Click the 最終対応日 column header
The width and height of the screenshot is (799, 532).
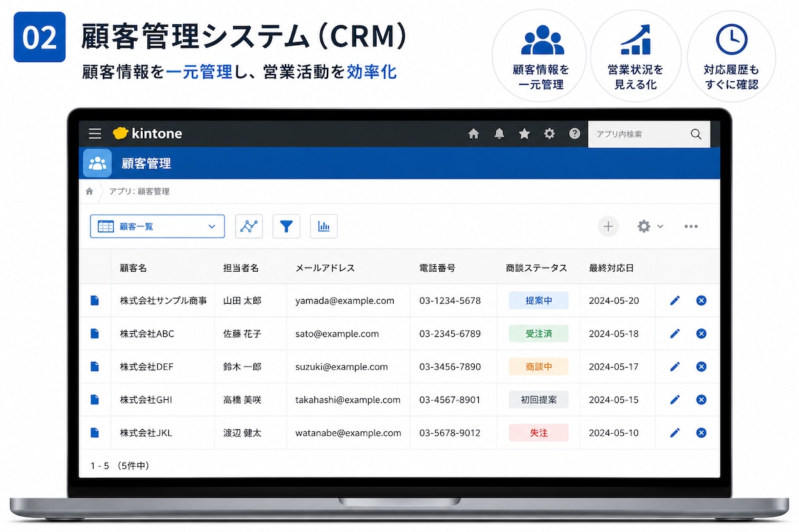[612, 268]
